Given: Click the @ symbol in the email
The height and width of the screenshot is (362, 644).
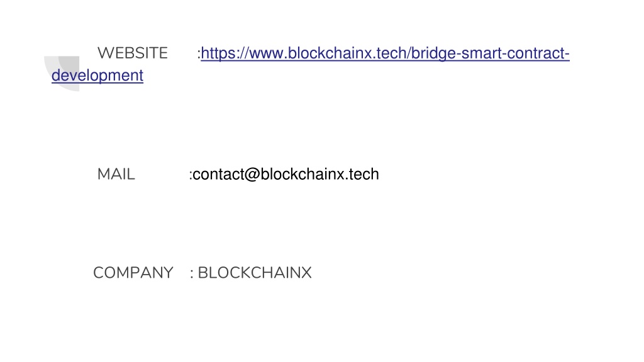Looking at the screenshot, I should [252, 175].
